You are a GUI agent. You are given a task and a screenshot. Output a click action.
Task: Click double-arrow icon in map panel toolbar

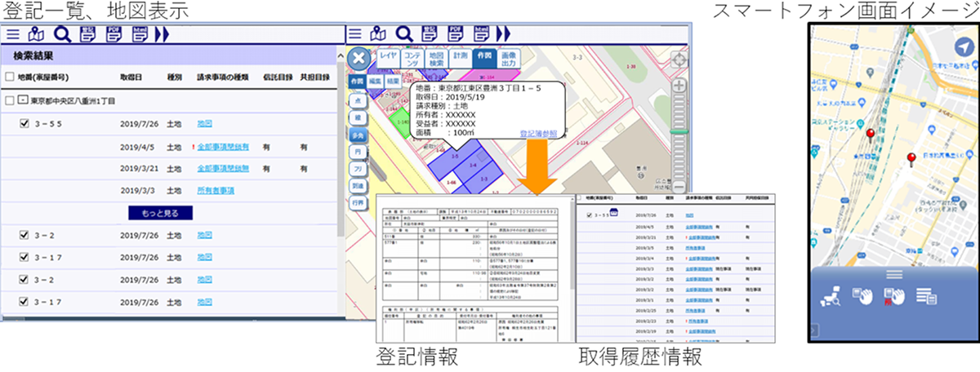502,34
